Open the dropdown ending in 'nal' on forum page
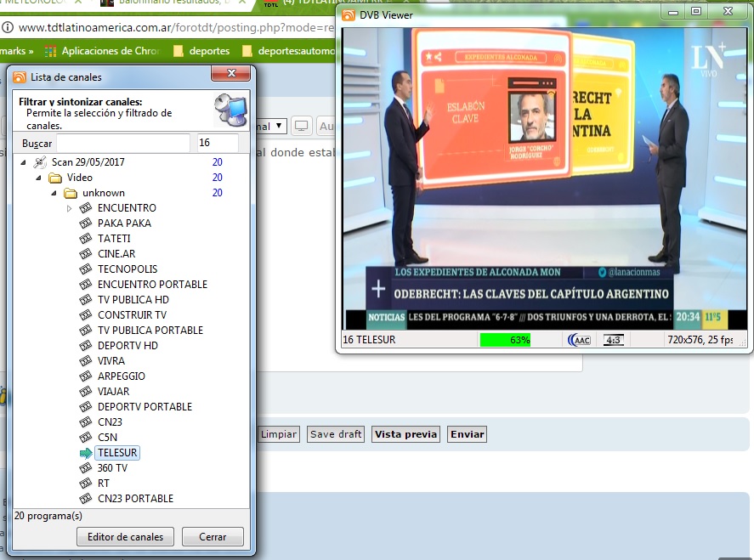This screenshot has width=754, height=560. pos(272,127)
